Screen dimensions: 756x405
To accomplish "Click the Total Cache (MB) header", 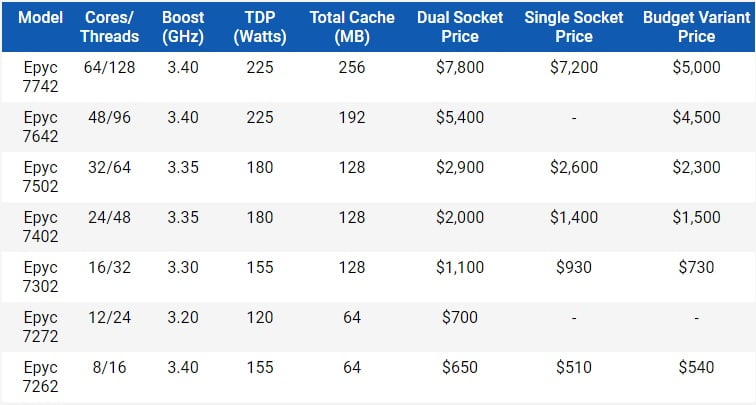I will pyautogui.click(x=352, y=27).
